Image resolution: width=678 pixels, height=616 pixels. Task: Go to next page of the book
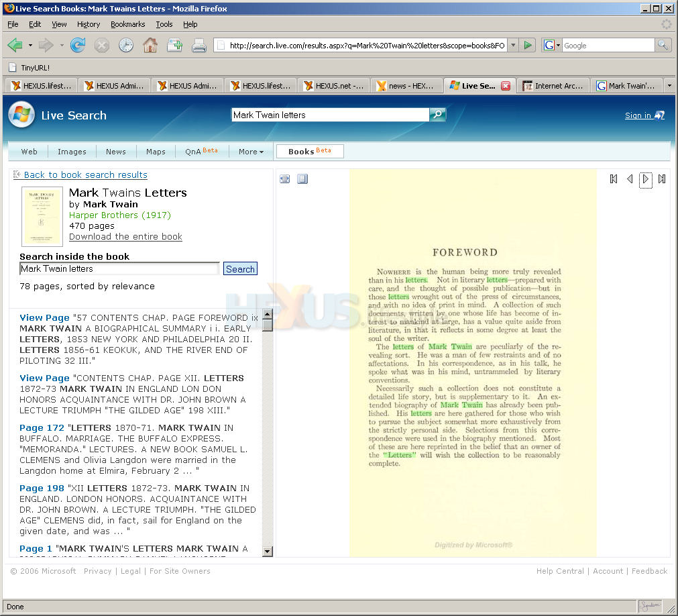coord(646,179)
